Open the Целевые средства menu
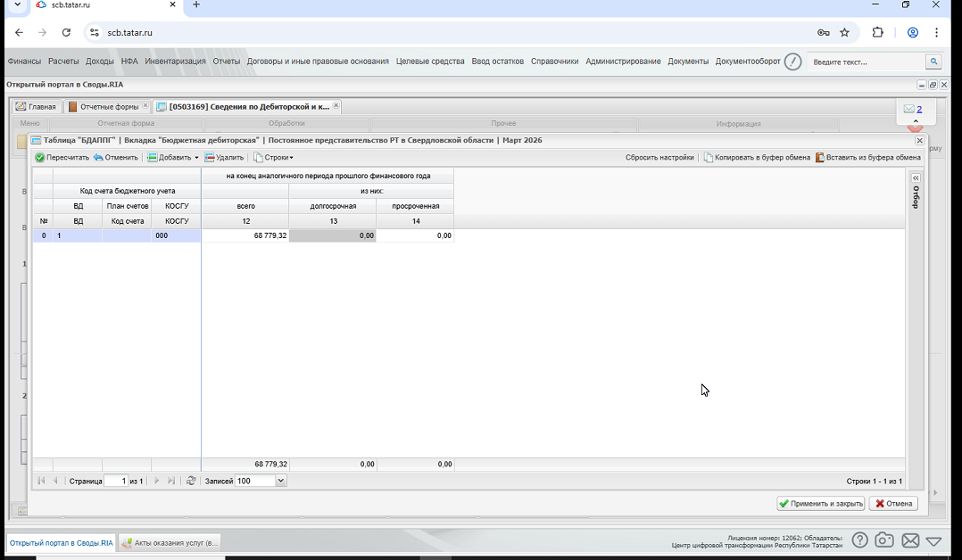The height and width of the screenshot is (560, 962). point(430,62)
